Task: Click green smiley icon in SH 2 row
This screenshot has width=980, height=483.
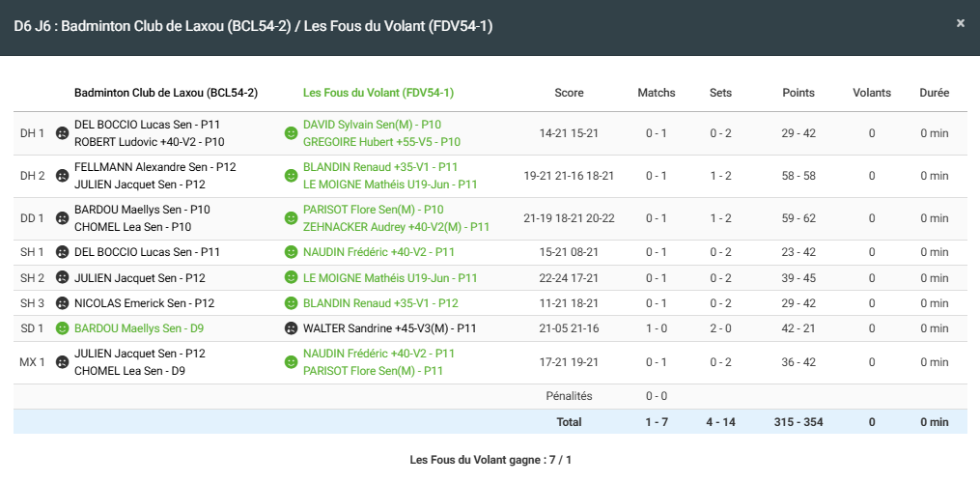Action: (x=291, y=277)
